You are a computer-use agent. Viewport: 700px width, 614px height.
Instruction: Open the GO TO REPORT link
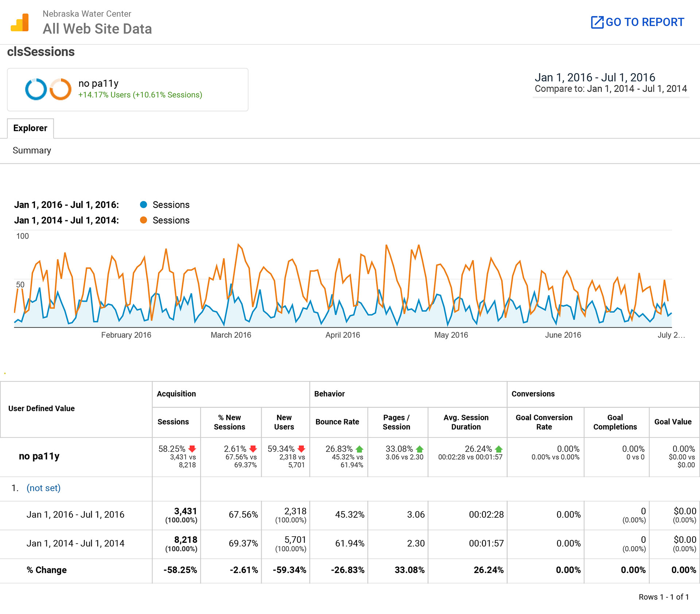(637, 22)
